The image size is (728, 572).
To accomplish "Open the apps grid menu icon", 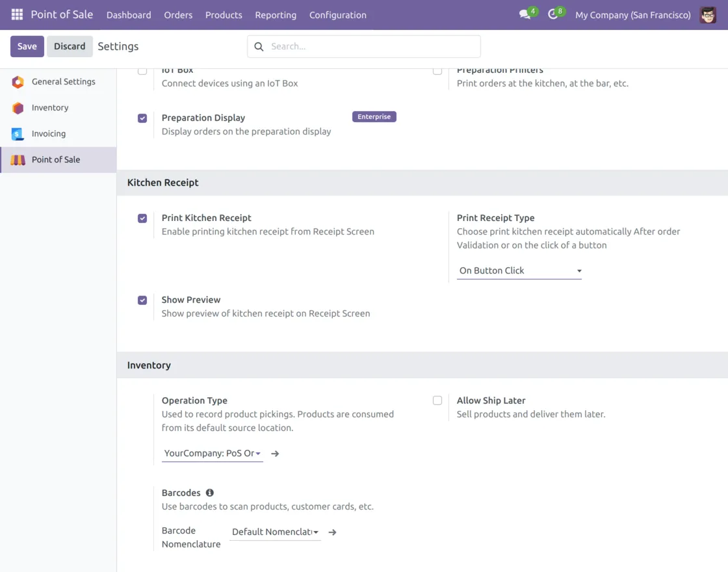I will 17,14.
